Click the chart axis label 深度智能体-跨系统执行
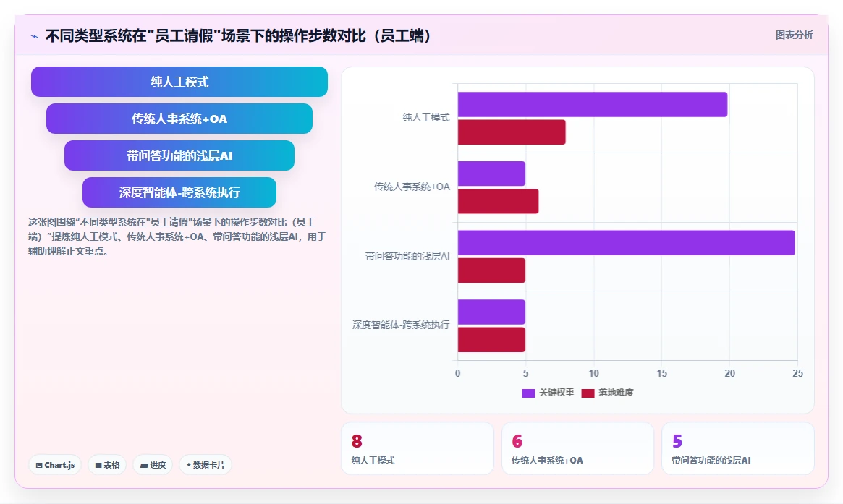Viewport: 843px width, 504px height. click(x=401, y=325)
